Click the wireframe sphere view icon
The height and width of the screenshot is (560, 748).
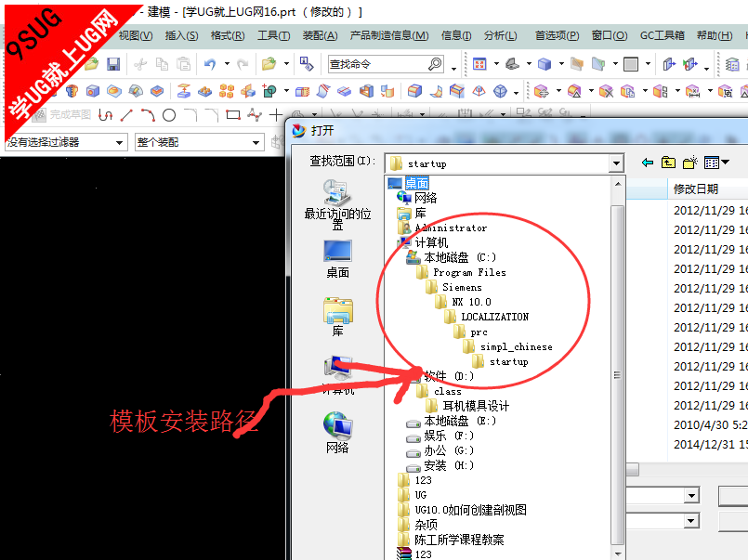pyautogui.click(x=500, y=91)
